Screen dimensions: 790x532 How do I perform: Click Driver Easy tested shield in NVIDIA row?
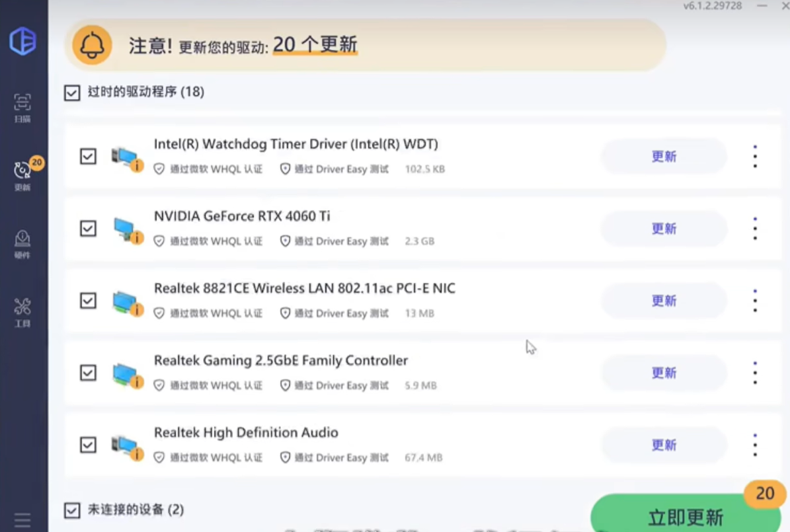click(x=285, y=241)
